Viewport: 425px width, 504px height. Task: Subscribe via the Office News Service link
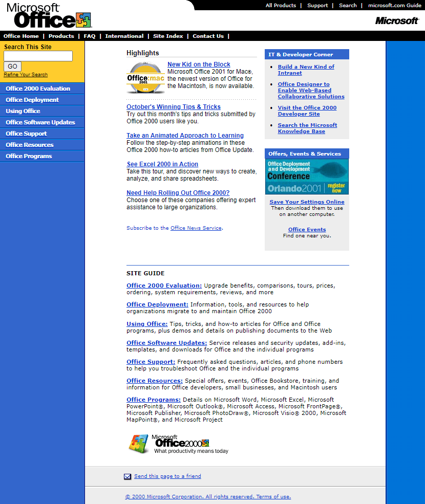point(196,228)
